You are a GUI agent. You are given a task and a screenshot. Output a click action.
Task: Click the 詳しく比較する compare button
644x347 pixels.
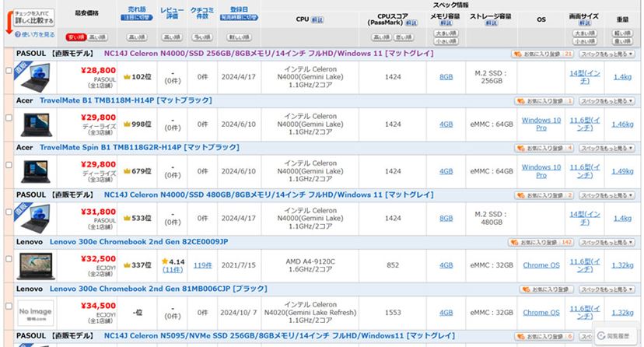33,17
